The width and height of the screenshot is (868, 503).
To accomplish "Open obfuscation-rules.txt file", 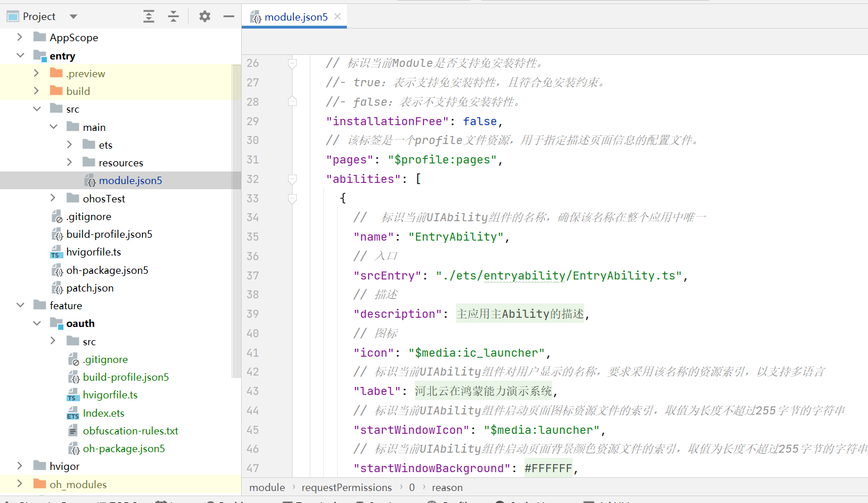I will pos(130,430).
